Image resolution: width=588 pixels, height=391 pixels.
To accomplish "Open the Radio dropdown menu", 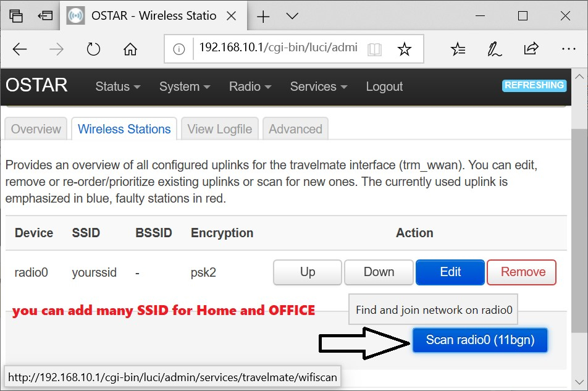I will [250, 86].
